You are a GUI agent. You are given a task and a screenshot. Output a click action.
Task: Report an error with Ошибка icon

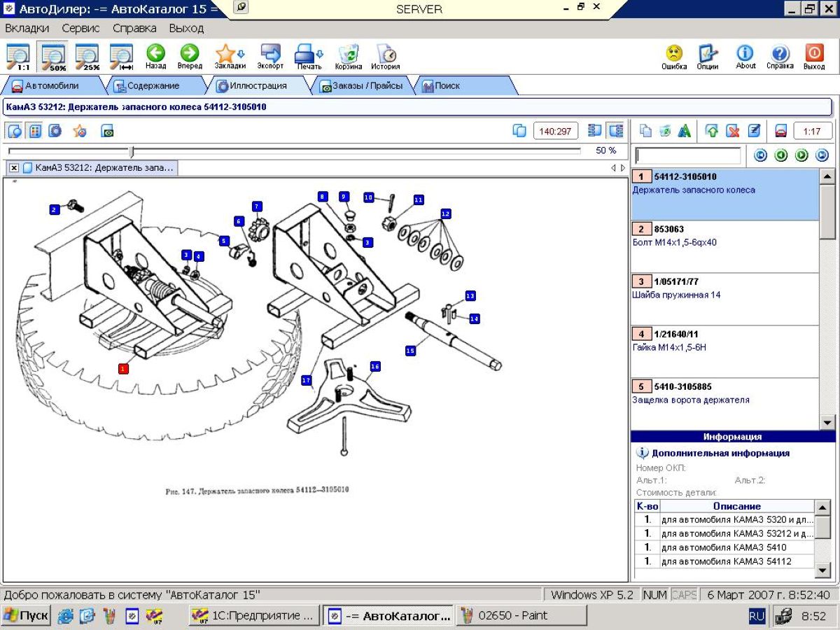674,57
